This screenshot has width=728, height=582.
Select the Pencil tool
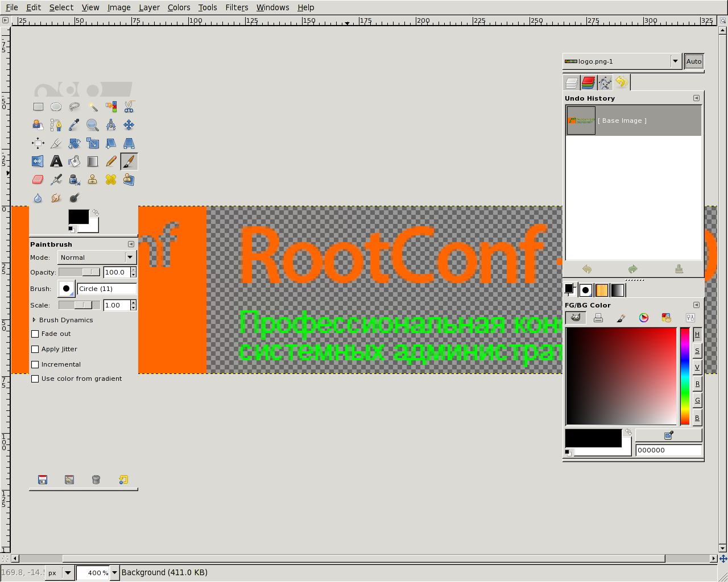click(x=111, y=161)
